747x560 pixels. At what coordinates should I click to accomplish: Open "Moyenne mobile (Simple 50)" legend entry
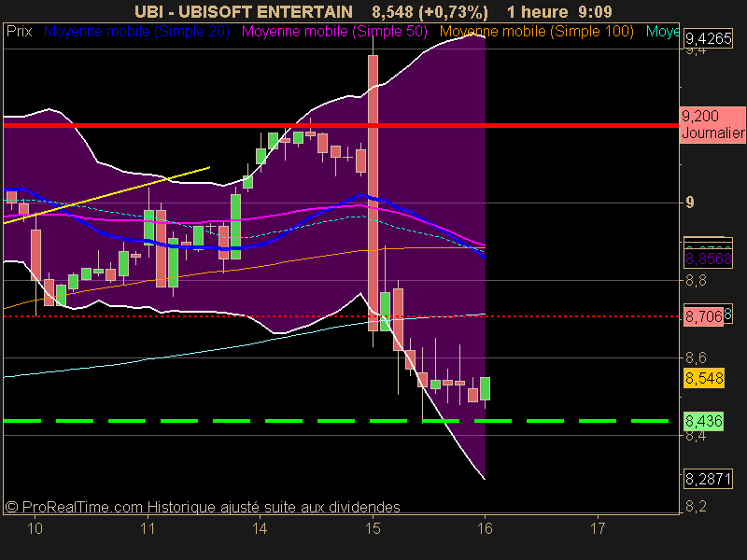[334, 32]
